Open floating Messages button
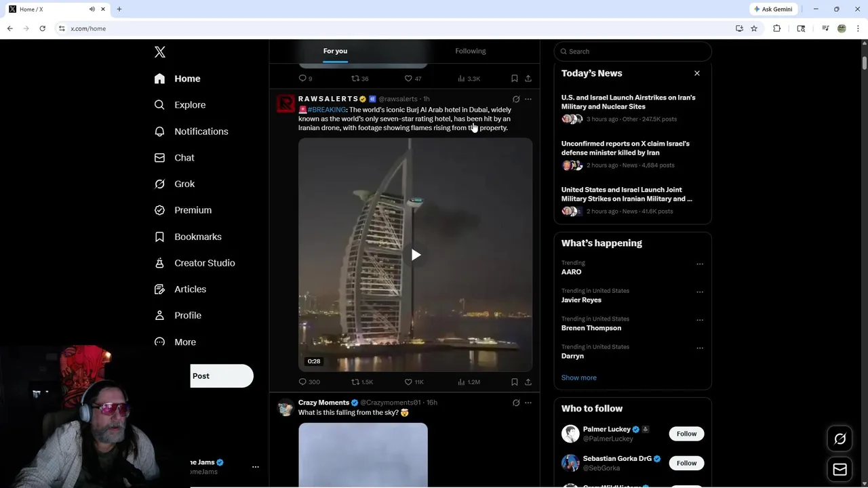The image size is (868, 488). (x=840, y=469)
